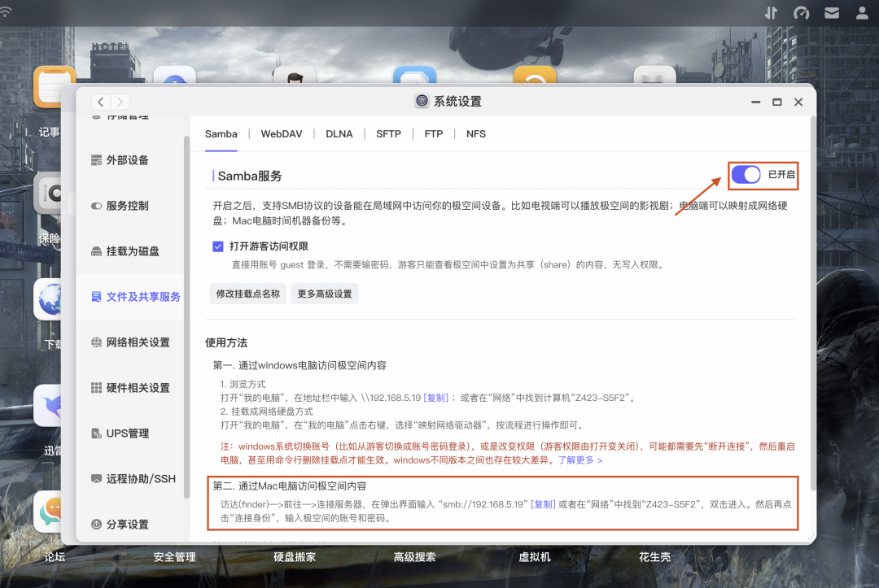Click the 硬件相关设置 grid icon
Viewport: 879px width, 588px height.
coord(96,387)
